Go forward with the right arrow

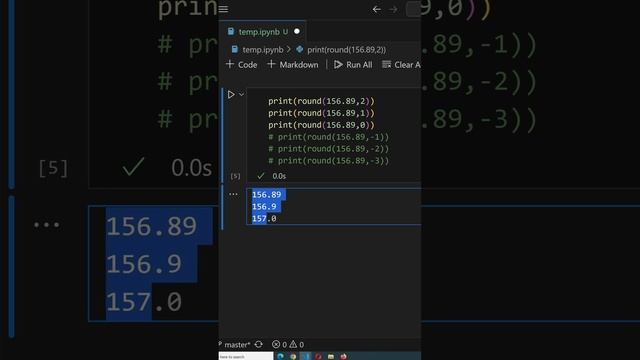click(393, 9)
